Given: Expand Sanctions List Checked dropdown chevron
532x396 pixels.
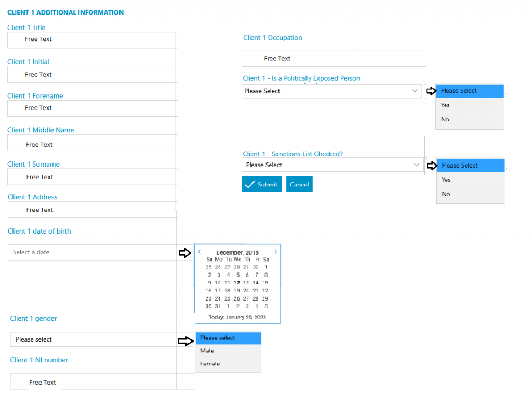Looking at the screenshot, I should pyautogui.click(x=416, y=165).
